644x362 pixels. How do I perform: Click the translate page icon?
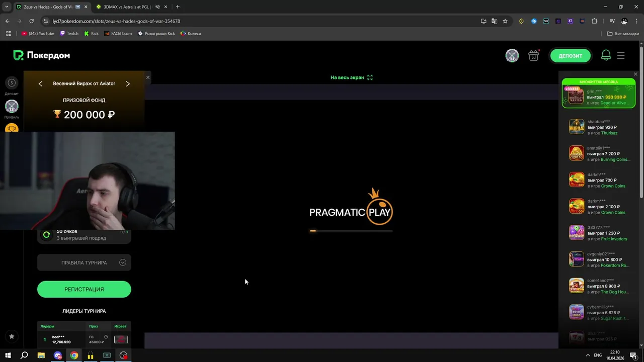tap(494, 21)
